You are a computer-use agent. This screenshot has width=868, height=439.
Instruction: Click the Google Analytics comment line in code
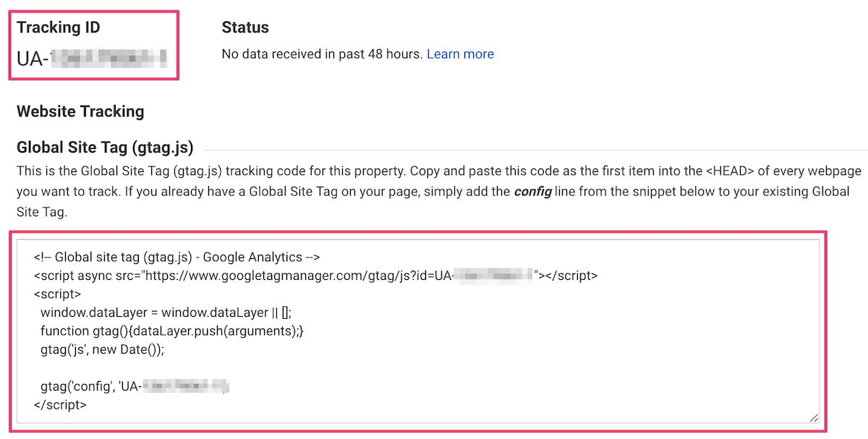coord(177,257)
